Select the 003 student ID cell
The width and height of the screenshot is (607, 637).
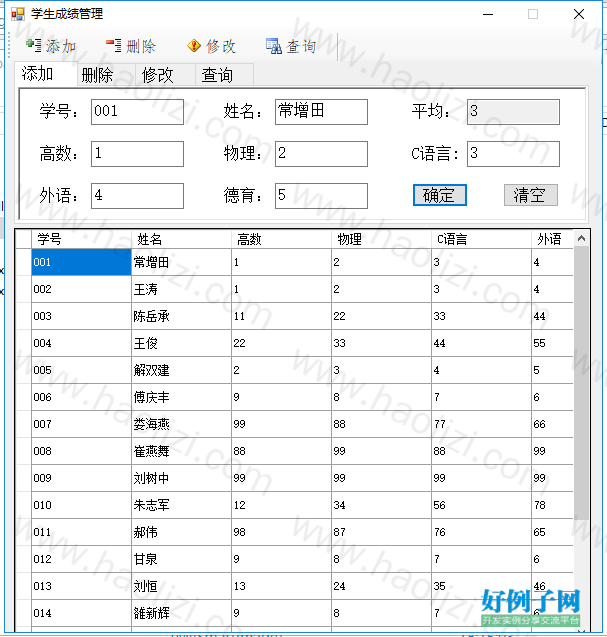(81, 316)
